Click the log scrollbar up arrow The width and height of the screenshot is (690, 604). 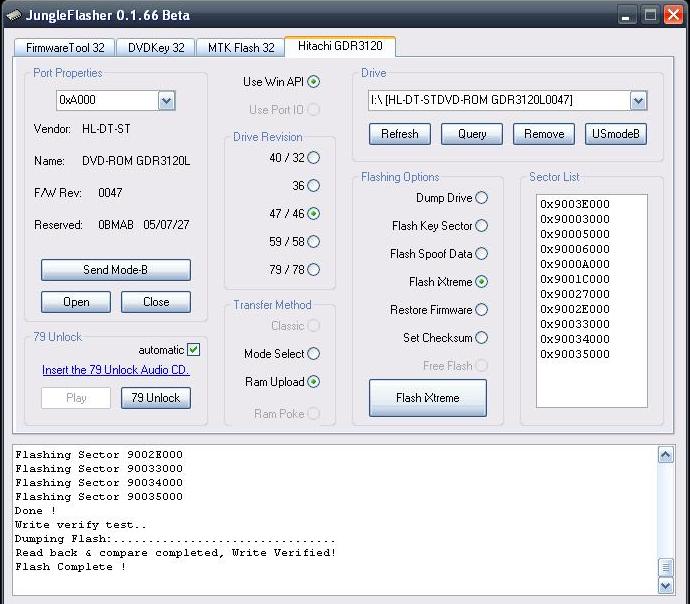[665, 455]
